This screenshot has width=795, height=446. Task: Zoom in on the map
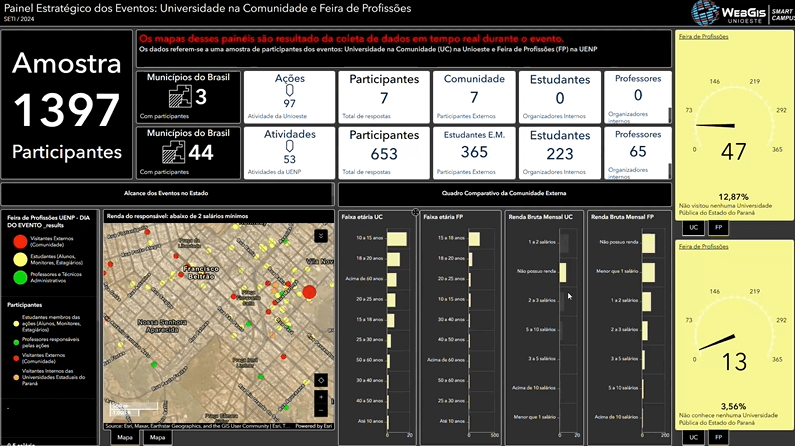(x=321, y=397)
